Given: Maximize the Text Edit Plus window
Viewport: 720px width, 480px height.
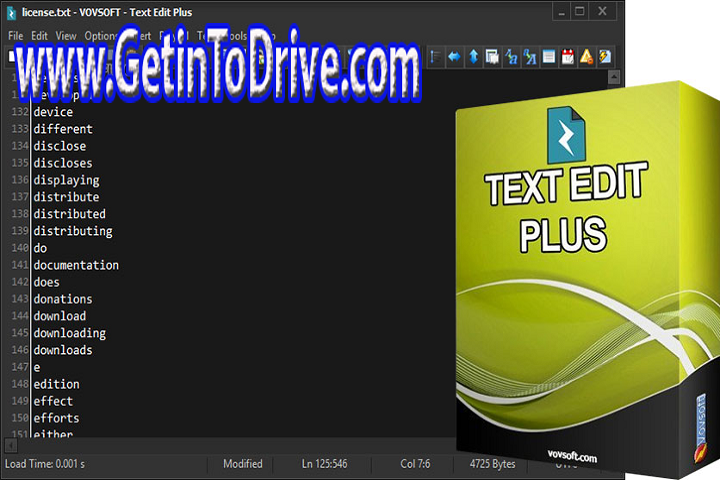Looking at the screenshot, I should 580,11.
